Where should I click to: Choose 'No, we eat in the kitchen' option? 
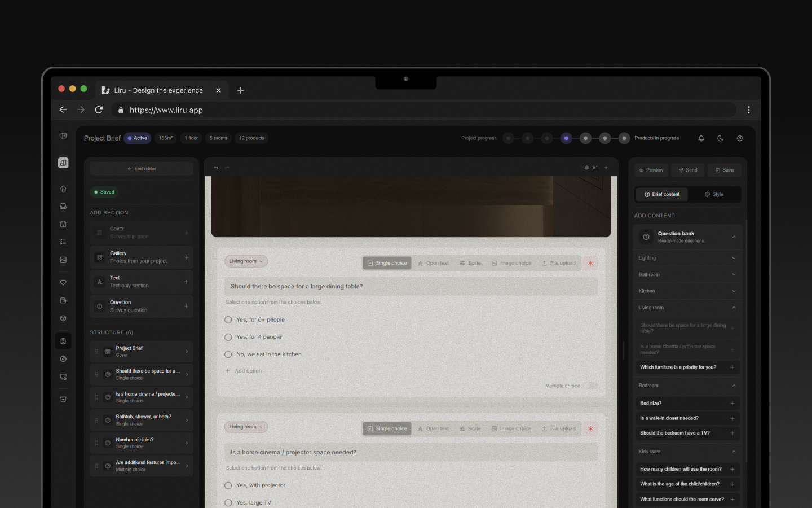(228, 354)
